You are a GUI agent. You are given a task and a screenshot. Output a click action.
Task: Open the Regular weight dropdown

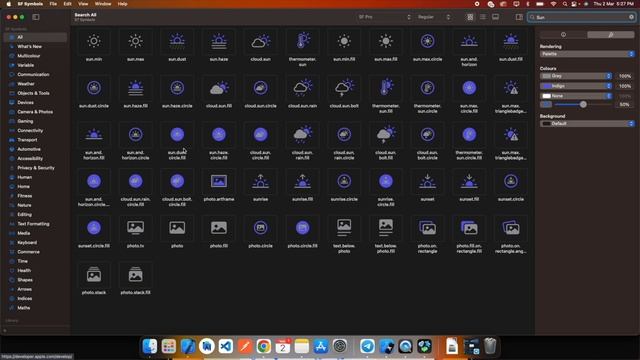pos(434,17)
